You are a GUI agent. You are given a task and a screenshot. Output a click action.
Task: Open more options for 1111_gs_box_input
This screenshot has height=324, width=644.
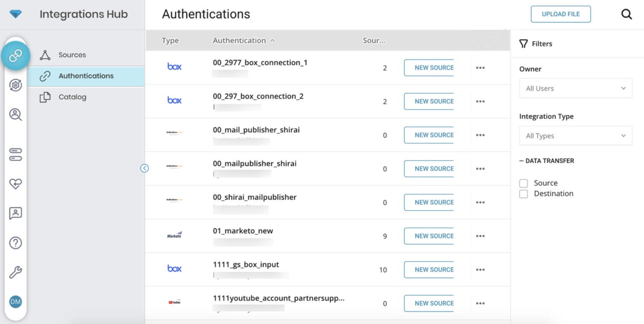(x=480, y=270)
